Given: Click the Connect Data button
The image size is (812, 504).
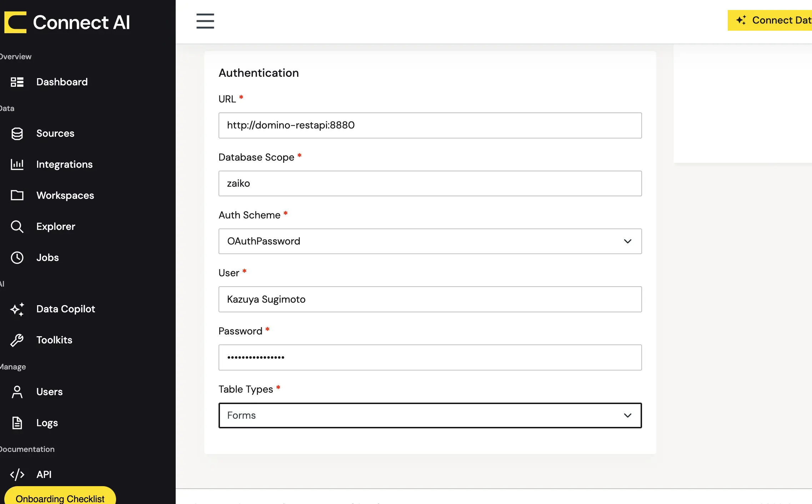Looking at the screenshot, I should point(770,20).
